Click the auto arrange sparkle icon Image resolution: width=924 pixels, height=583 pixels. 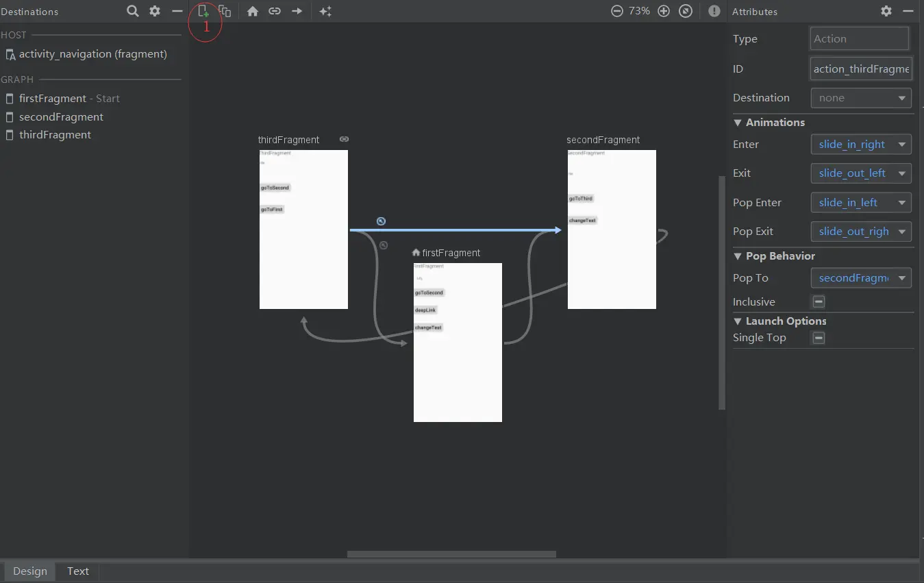pos(325,11)
